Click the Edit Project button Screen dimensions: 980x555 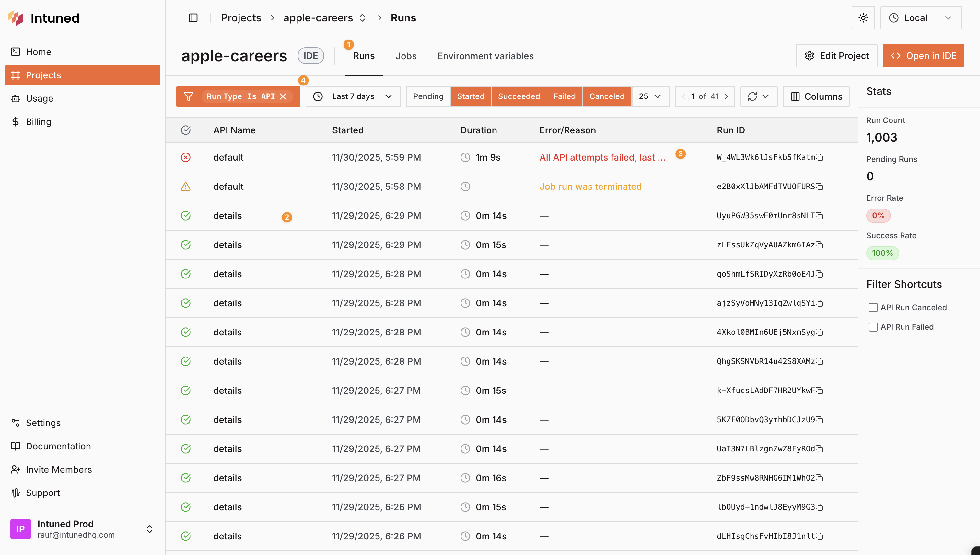(x=836, y=56)
